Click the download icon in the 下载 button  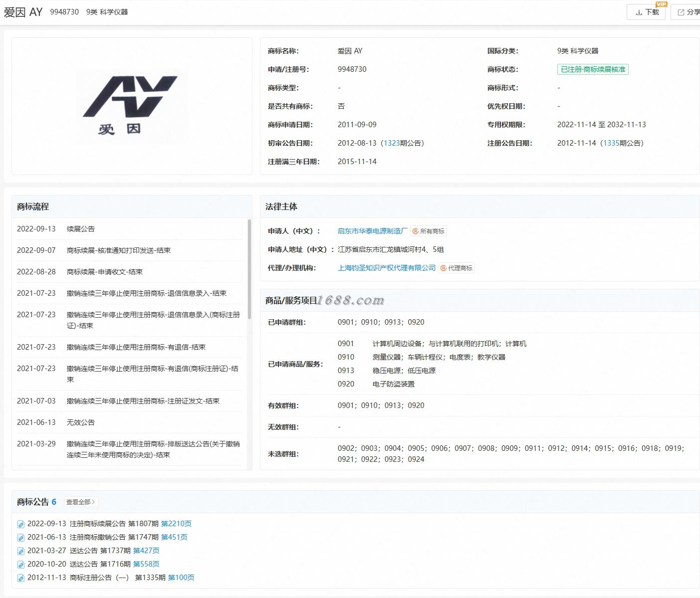pos(639,12)
